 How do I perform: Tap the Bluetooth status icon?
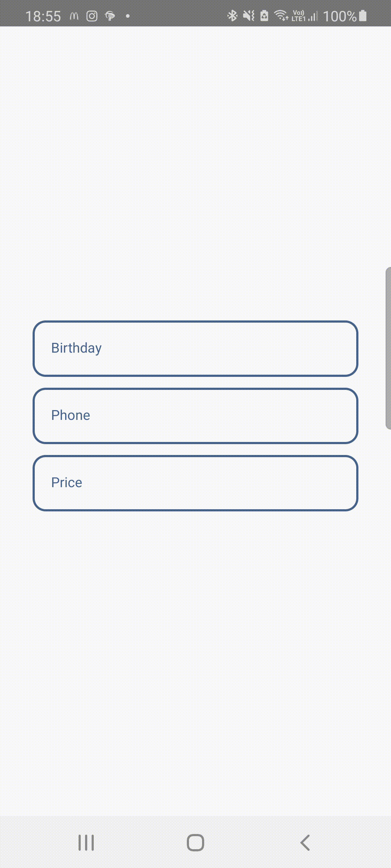[232, 16]
